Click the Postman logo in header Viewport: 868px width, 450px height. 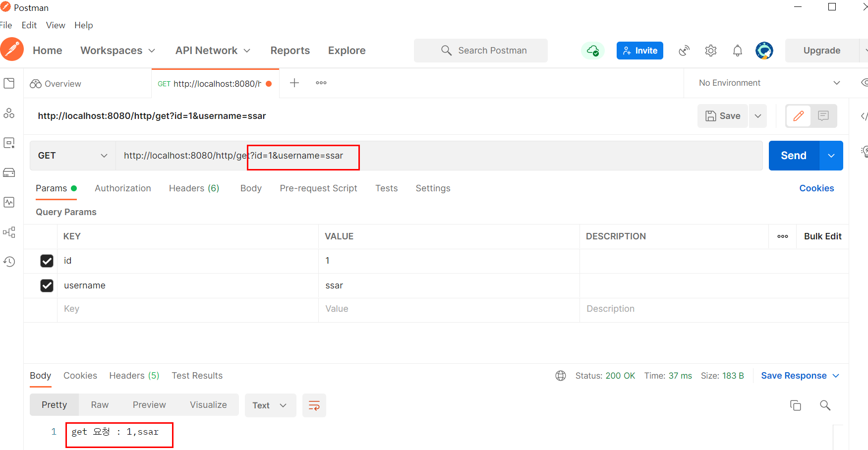[12, 50]
